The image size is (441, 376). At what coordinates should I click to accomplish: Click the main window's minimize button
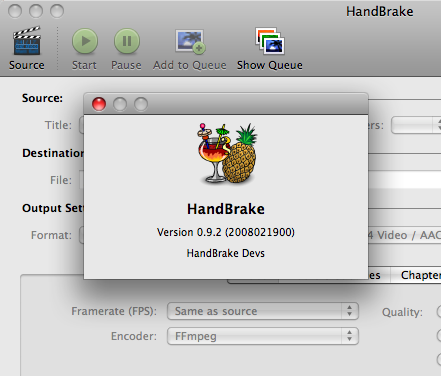pyautogui.click(x=36, y=11)
